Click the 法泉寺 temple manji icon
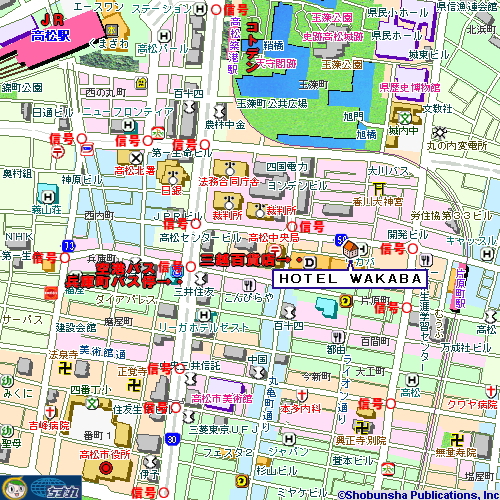The height and width of the screenshot is (500, 500). (65, 368)
